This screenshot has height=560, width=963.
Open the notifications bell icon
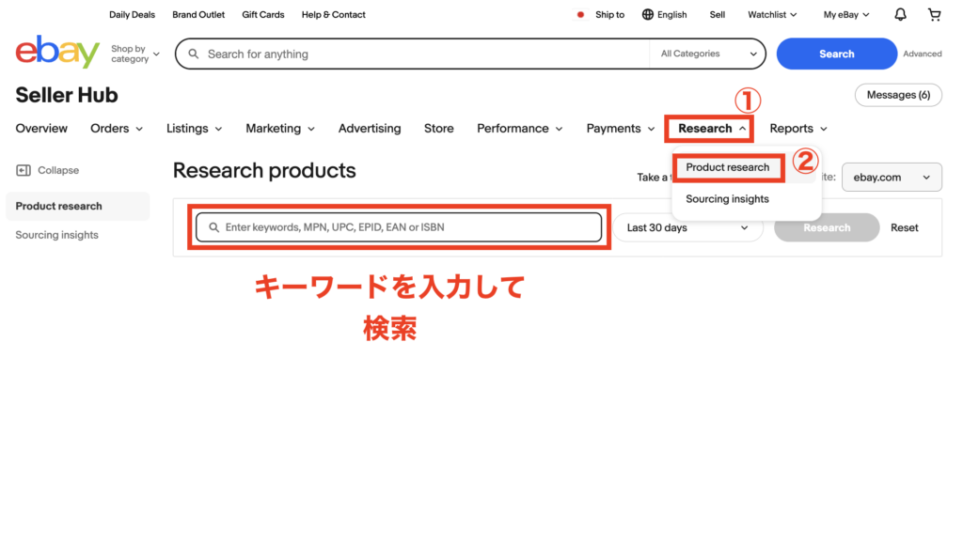900,15
